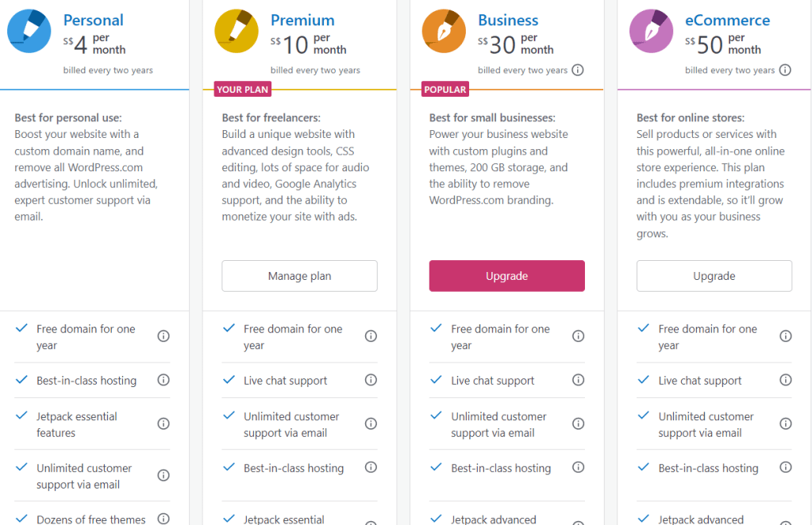Viewport: 812px width, 525px height.
Task: Show info for Personal free domain feature
Action: 164,336
